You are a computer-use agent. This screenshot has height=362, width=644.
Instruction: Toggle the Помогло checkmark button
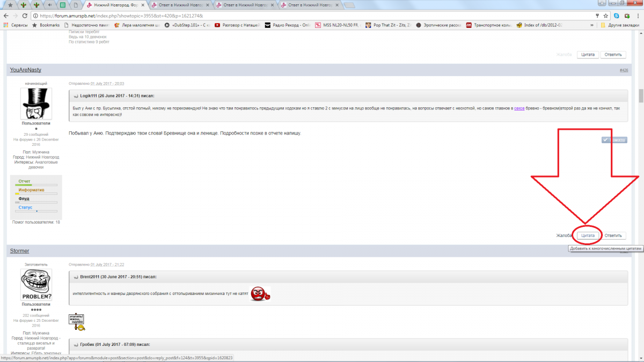(614, 140)
